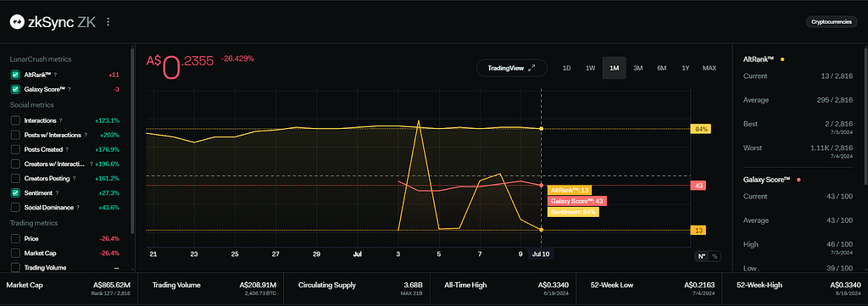Click the Circulating Supply 3.68B value

pyautogui.click(x=414, y=286)
